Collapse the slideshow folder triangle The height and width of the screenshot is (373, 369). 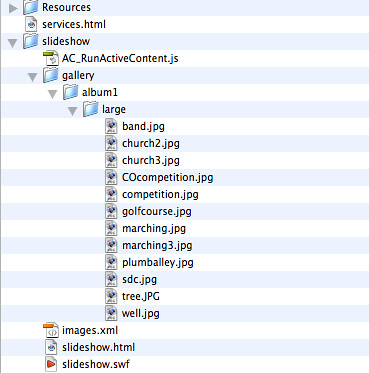click(x=13, y=43)
